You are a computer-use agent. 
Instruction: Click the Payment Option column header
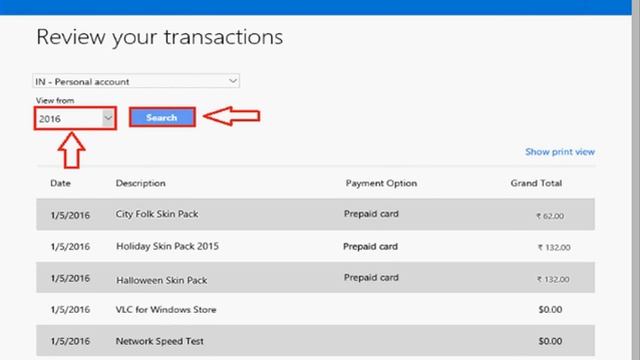pyautogui.click(x=381, y=183)
